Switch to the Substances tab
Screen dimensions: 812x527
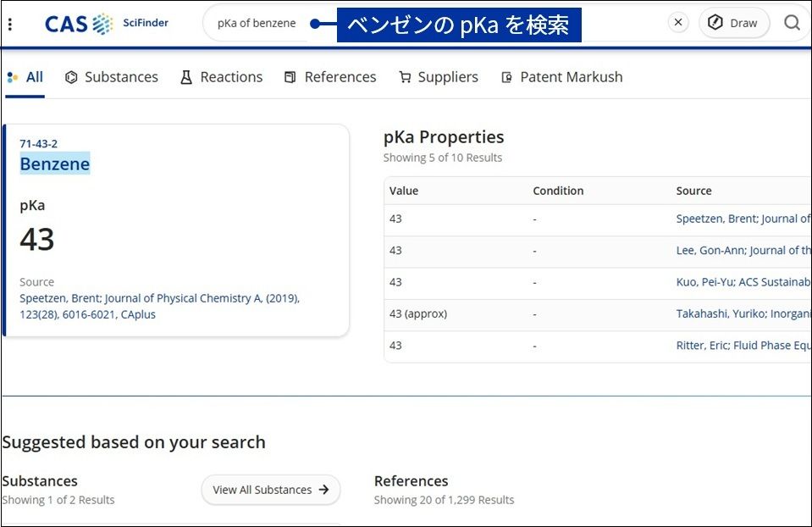click(112, 77)
